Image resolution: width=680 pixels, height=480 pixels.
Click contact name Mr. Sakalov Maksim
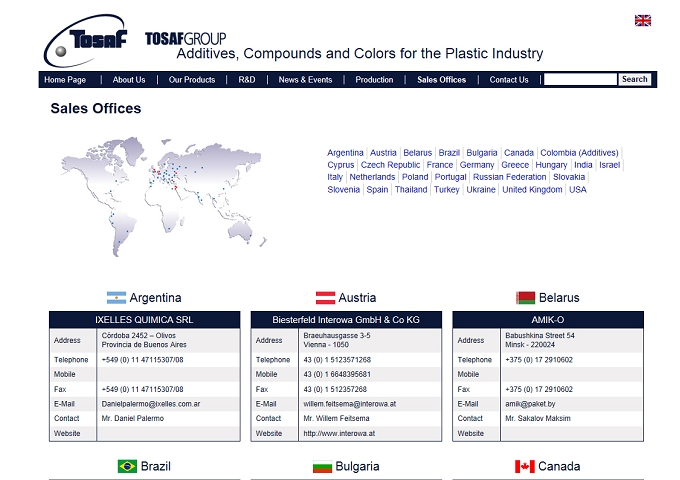click(x=538, y=418)
